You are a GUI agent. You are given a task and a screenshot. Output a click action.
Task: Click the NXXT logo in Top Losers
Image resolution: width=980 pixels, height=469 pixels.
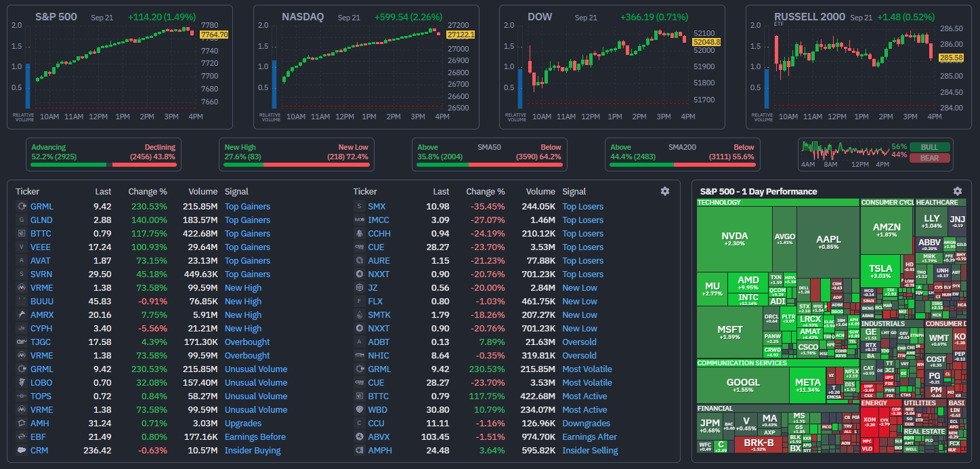(360, 274)
